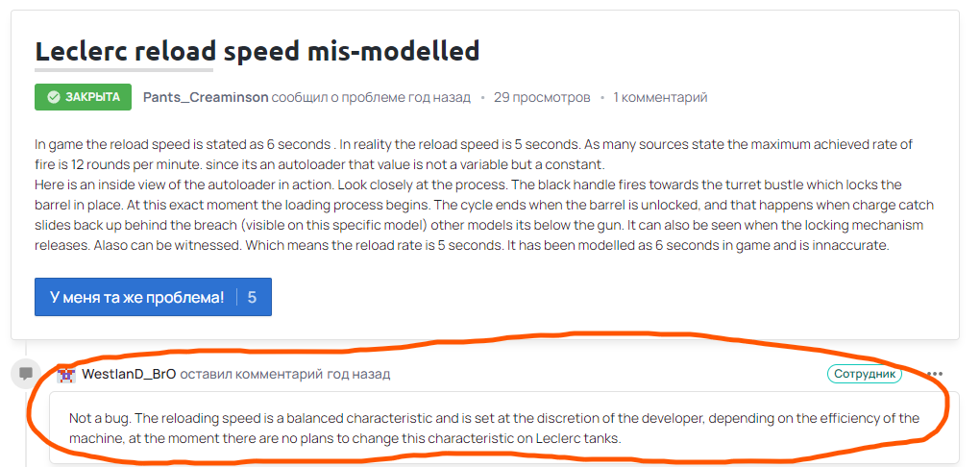Click the grey underline below the title
This screenshot has height=467, width=980.
click(124, 70)
